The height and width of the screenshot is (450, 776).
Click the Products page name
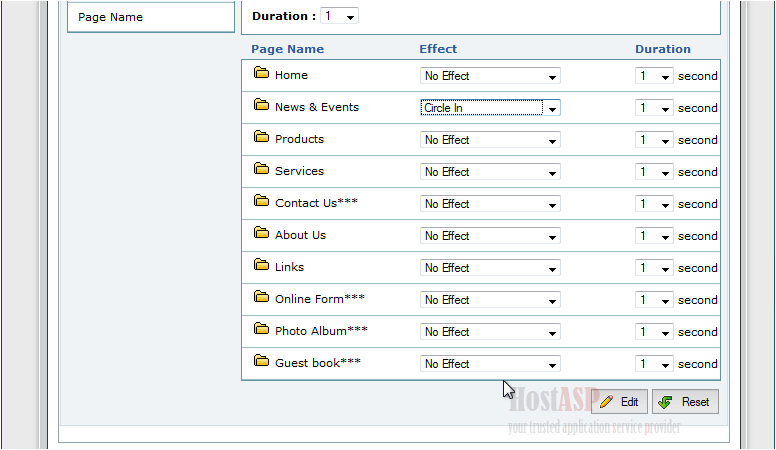(x=299, y=139)
